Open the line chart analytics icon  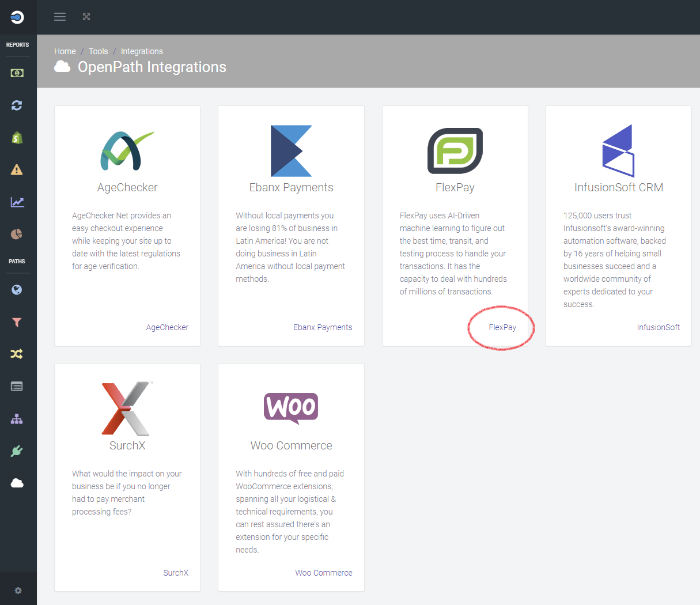tap(18, 202)
